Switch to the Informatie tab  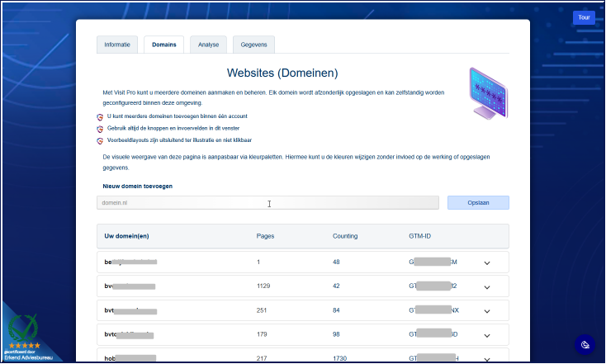point(116,45)
